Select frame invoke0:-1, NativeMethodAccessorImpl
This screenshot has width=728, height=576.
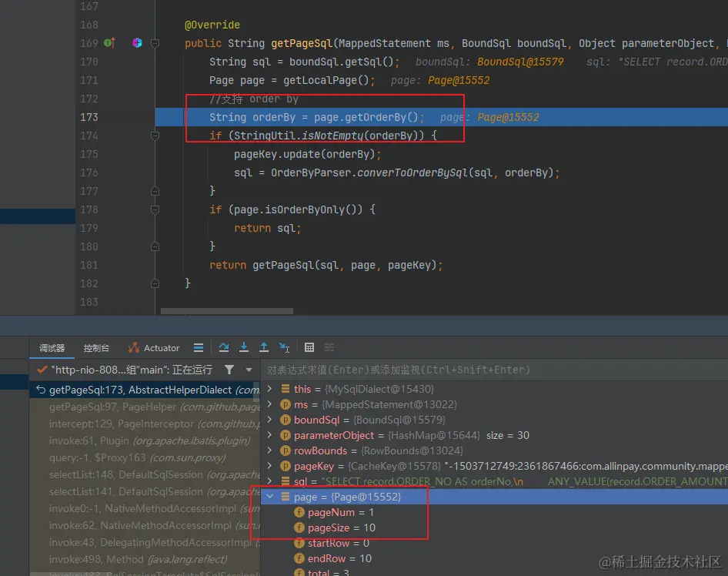[x=145, y=509]
